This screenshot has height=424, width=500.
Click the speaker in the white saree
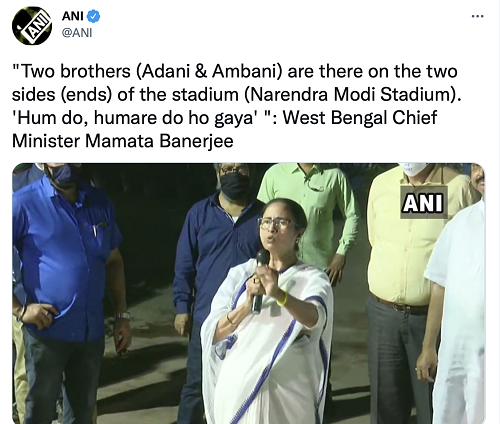[270, 312]
